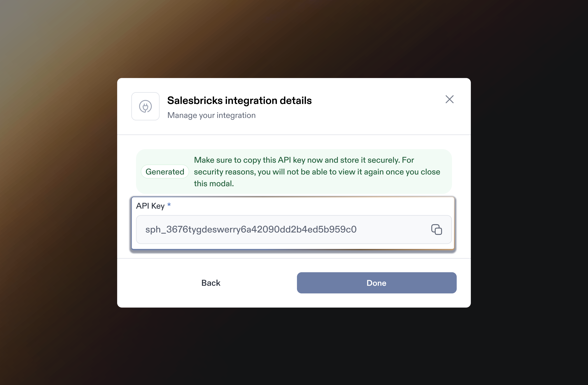Viewport: 588px width, 385px height.
Task: Click the required asterisk beside API Key
Action: [x=169, y=205]
